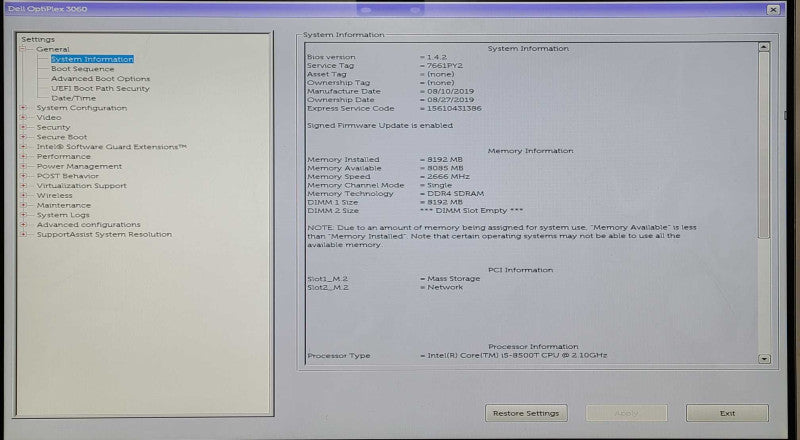Select the System Configuration label
Screen dimensions: 800x440
(82, 108)
